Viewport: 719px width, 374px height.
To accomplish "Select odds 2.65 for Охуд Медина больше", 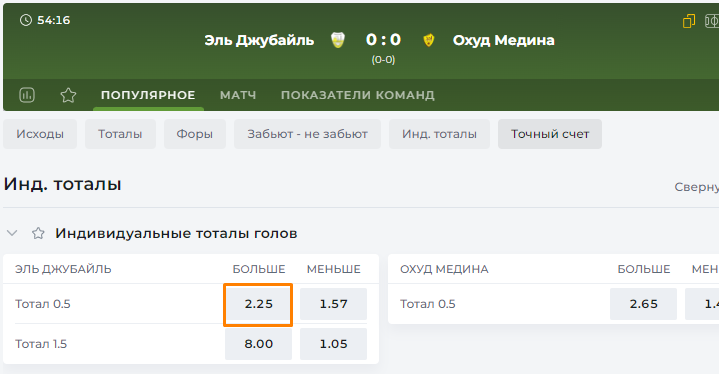I will [643, 304].
